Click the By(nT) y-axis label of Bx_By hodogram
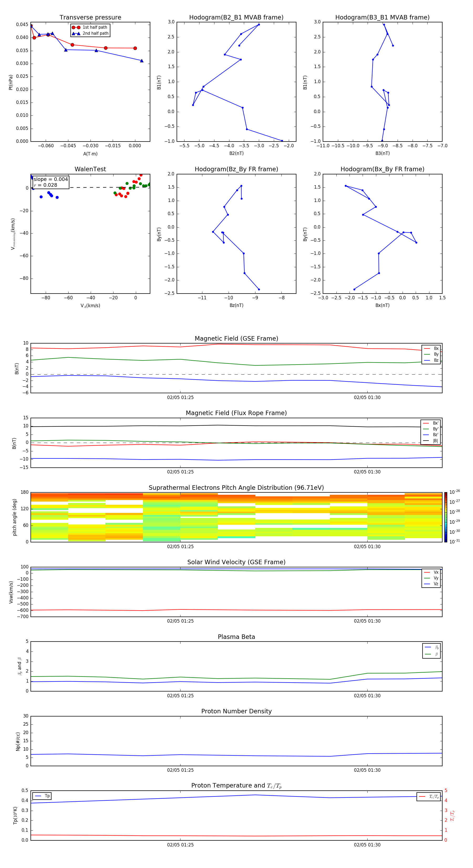 pyautogui.click(x=305, y=234)
